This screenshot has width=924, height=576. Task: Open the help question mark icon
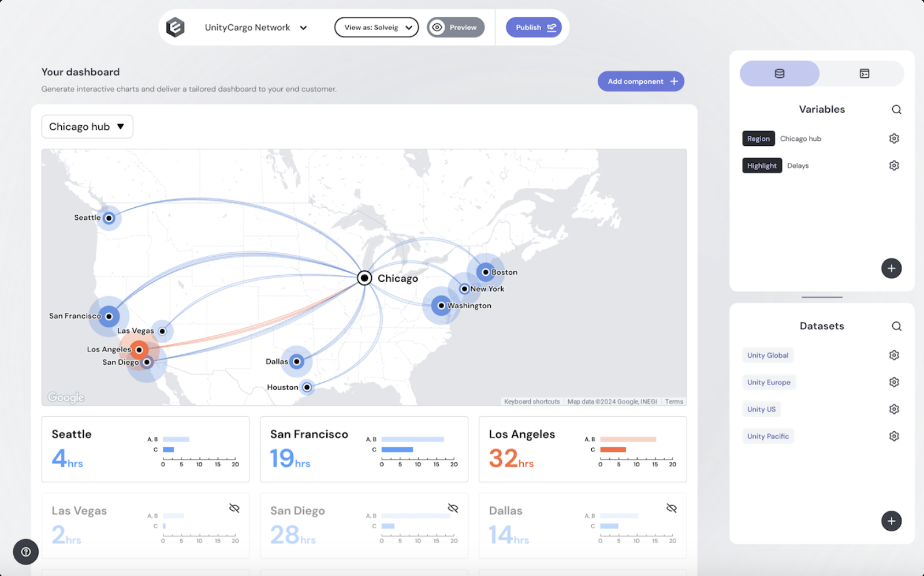coord(26,552)
